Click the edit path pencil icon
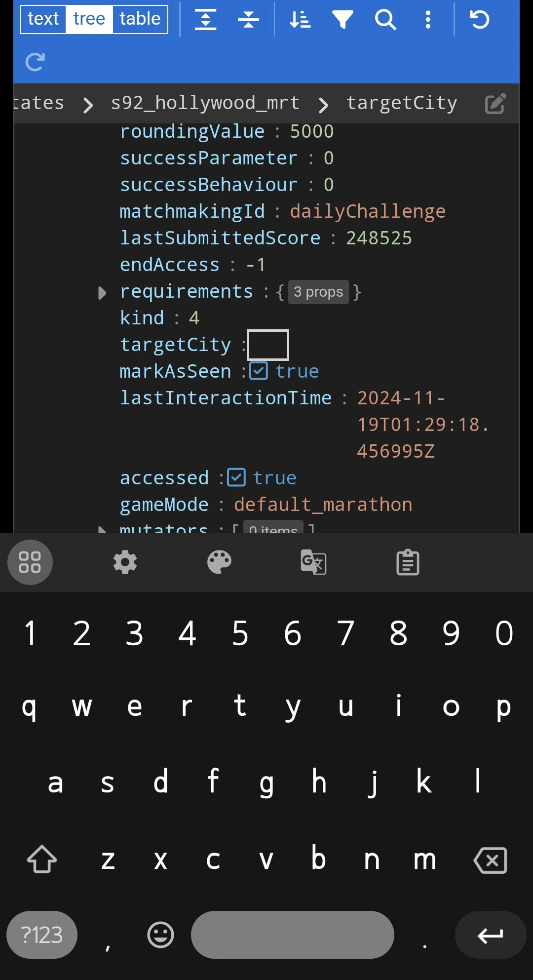The width and height of the screenshot is (533, 980). pyautogui.click(x=495, y=104)
